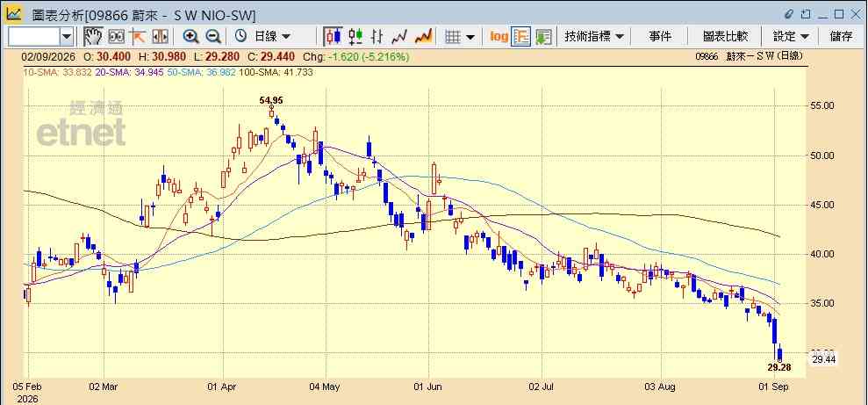Click the 儲存 save button
Image resolution: width=868 pixels, height=405 pixels.
[x=841, y=37]
